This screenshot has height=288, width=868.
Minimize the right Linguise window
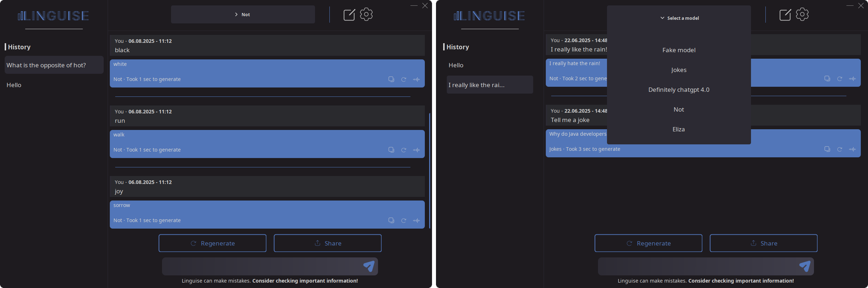coord(850,5)
